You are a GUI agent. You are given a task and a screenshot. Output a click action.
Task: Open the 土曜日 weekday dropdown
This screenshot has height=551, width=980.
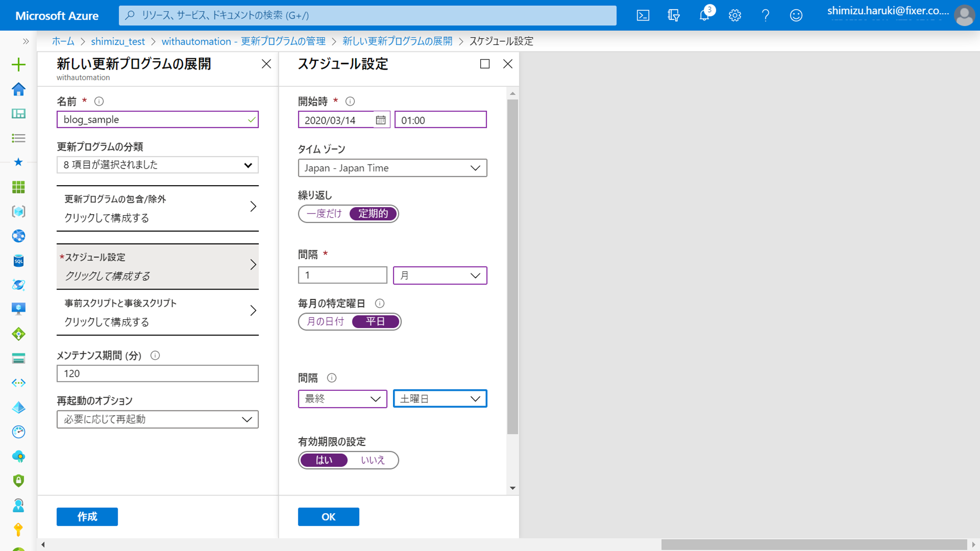(x=440, y=399)
